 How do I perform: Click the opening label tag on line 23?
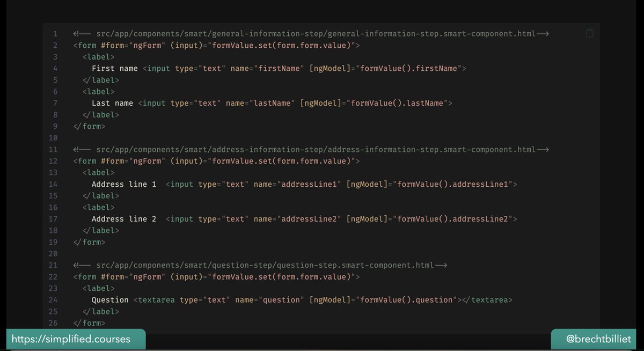[x=99, y=288]
